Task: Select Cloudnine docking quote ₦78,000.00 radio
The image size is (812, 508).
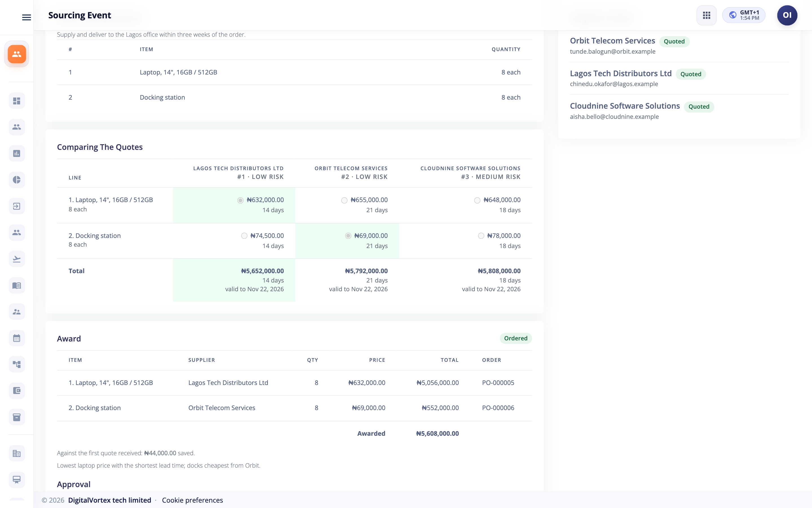Action: tap(481, 236)
